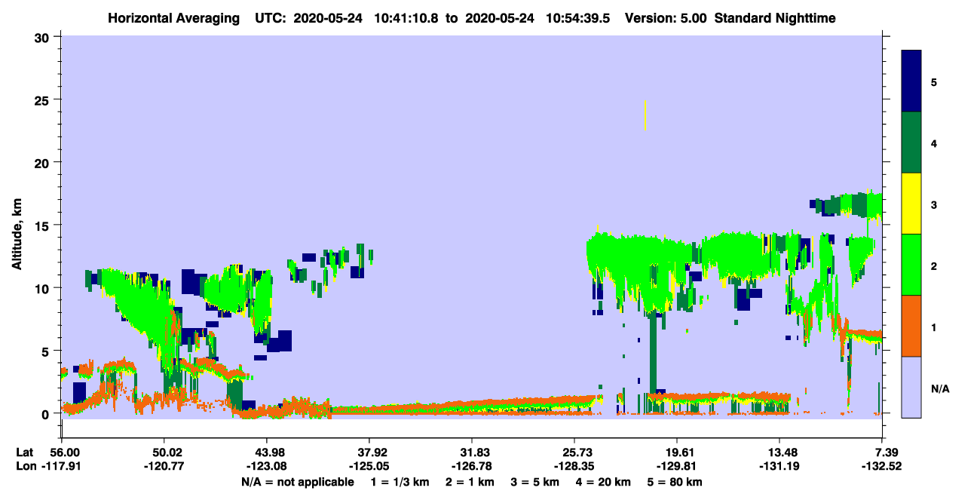Click legend text '3 = 5 km'
Image resolution: width=980 pixels, height=503 pixels.
[x=537, y=482]
